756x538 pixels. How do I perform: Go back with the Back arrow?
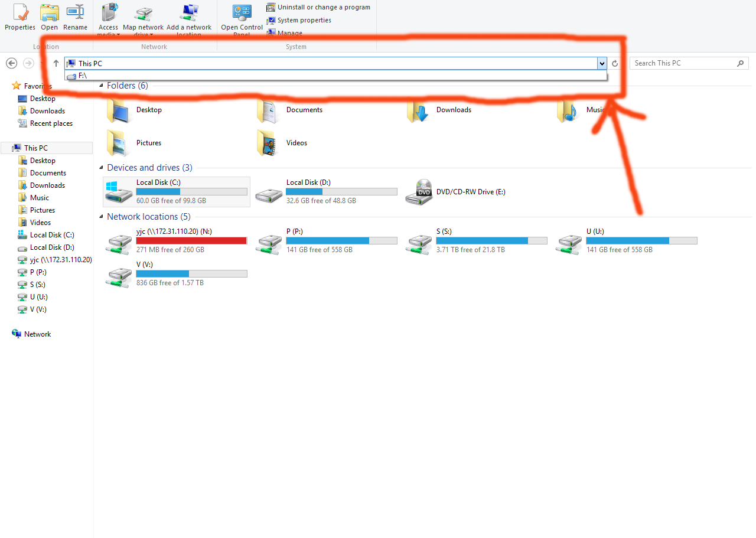(11, 63)
